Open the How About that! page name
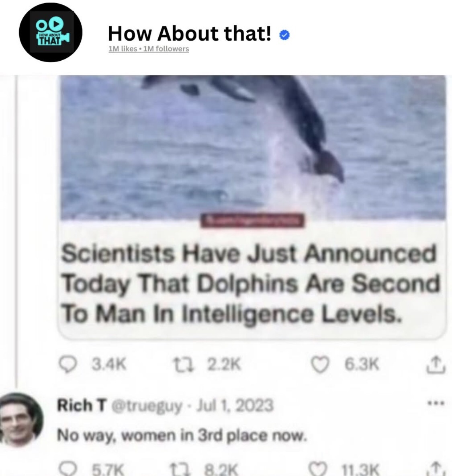Screen dimensions: 452x476 [x=190, y=33]
